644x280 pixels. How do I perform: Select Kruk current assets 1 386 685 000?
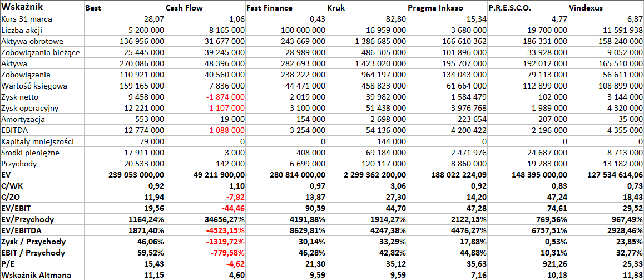(x=366, y=42)
